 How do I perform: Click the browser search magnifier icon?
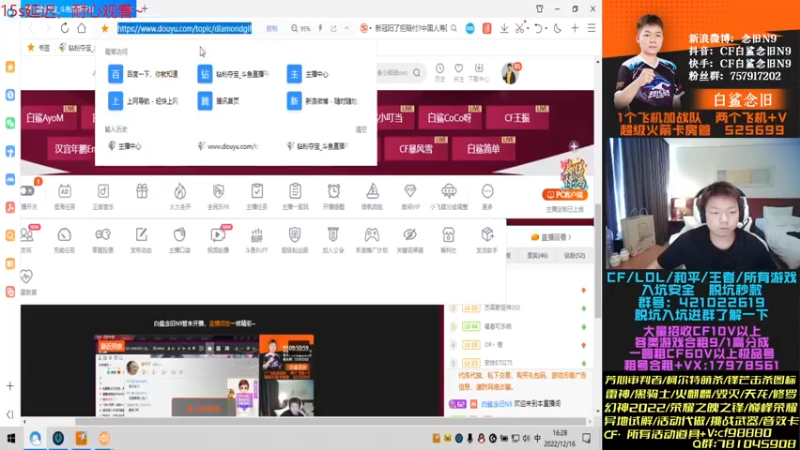[454, 29]
